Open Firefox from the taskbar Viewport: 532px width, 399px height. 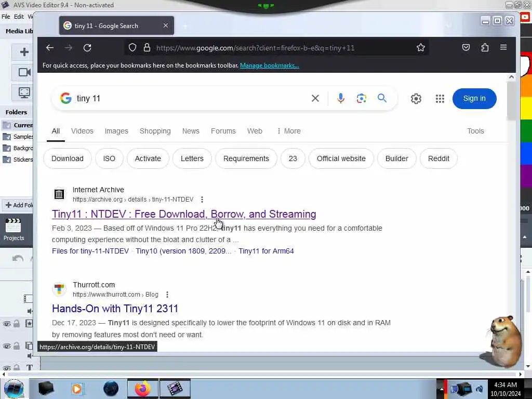click(142, 389)
